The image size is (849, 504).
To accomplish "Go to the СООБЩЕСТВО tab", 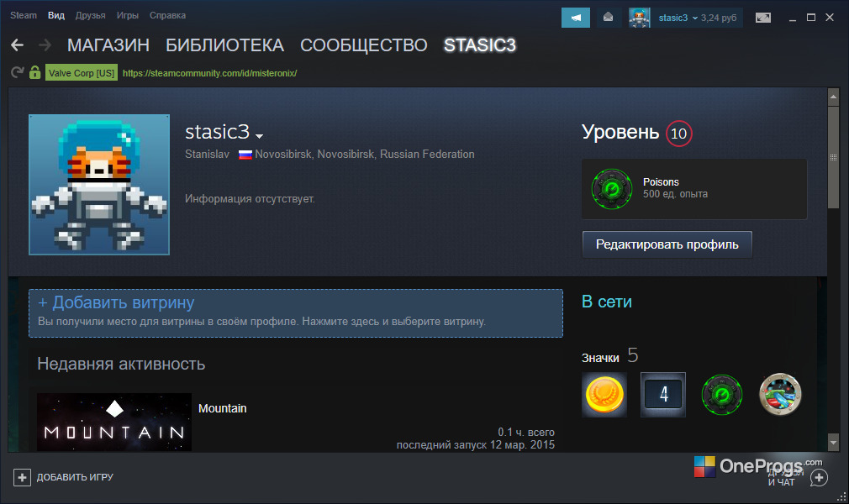I will coord(364,45).
